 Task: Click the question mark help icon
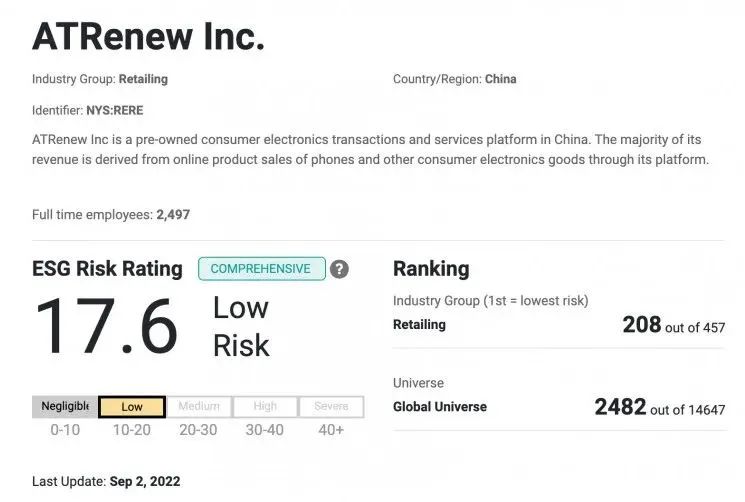[339, 269]
